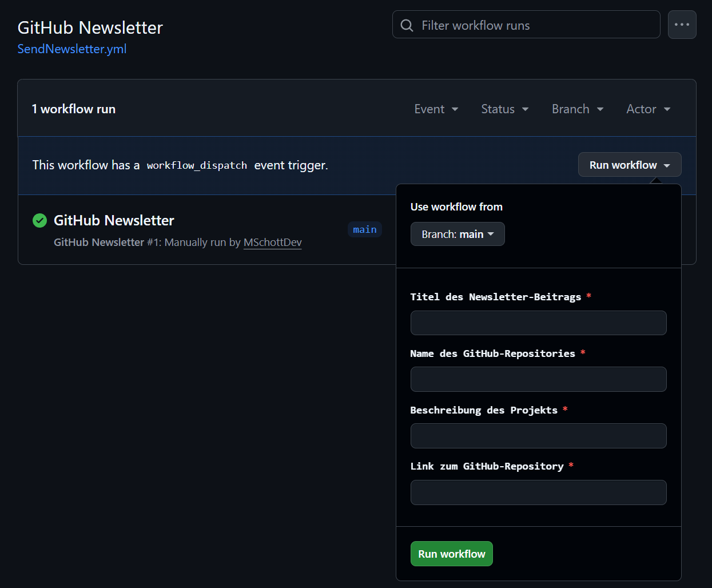Click the 'Use workflow from' label
712x588 pixels.
pos(456,206)
